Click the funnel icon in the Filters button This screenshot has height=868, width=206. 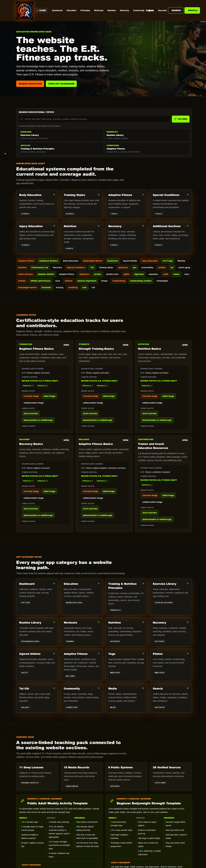click(175, 119)
